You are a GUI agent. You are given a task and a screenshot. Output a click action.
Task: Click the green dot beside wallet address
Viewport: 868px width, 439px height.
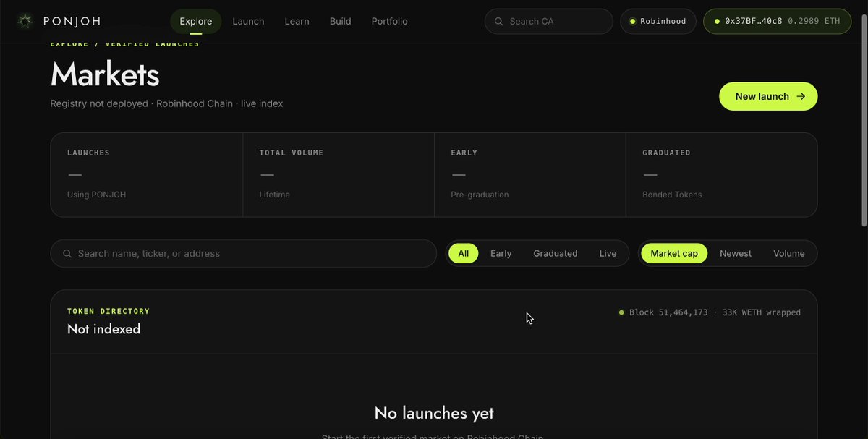click(717, 22)
